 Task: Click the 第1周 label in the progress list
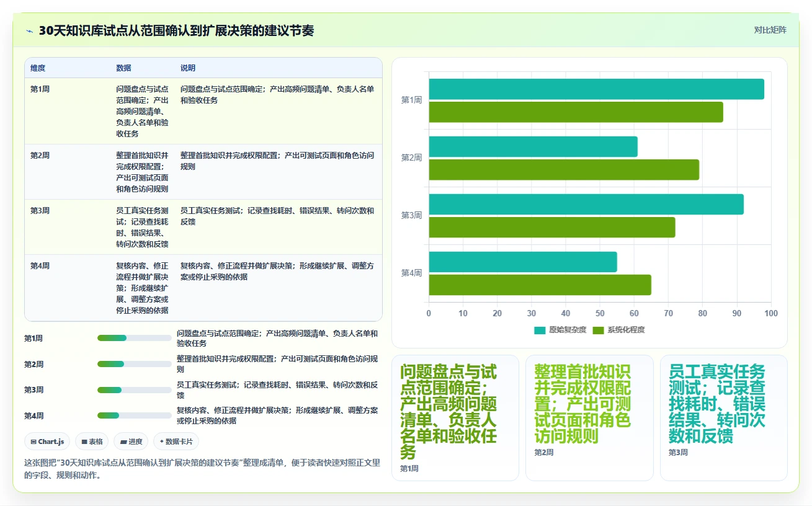(x=33, y=339)
